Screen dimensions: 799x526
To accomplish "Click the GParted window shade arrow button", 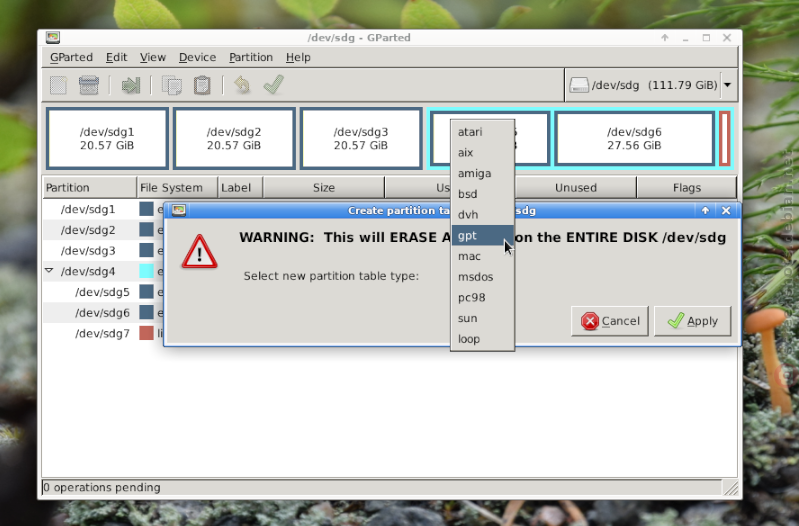I will [665, 38].
